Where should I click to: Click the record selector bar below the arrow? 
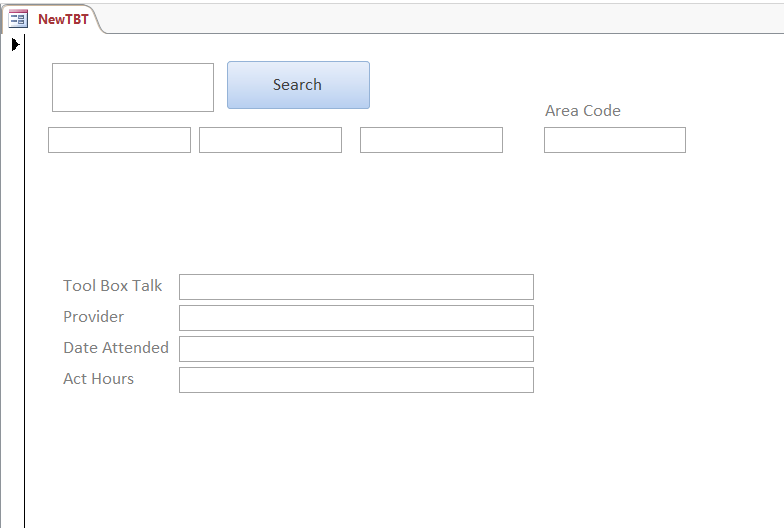tap(13, 290)
